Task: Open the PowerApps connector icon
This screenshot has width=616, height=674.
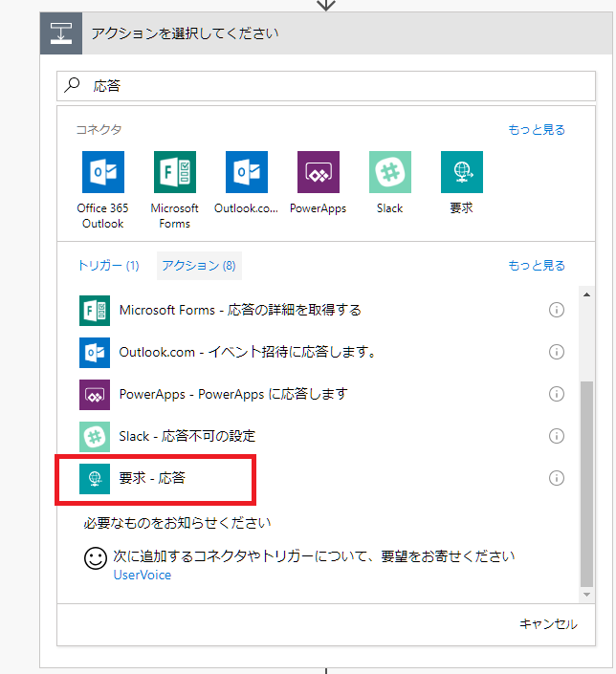Action: 319,172
